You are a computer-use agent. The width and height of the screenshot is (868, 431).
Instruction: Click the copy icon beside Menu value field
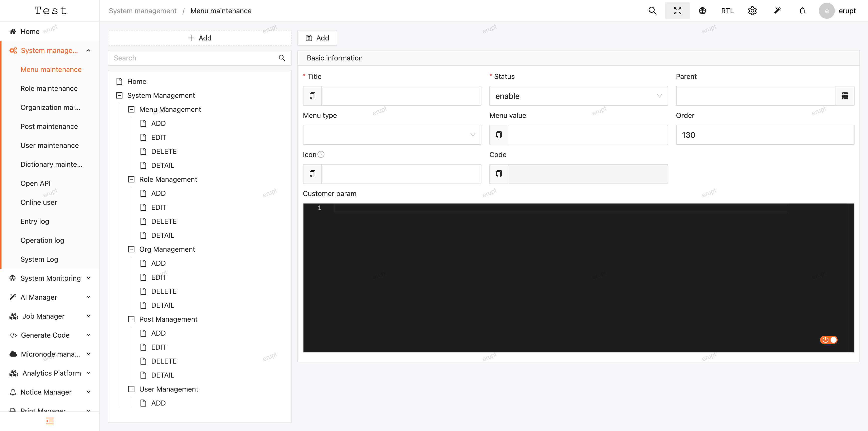click(x=499, y=135)
